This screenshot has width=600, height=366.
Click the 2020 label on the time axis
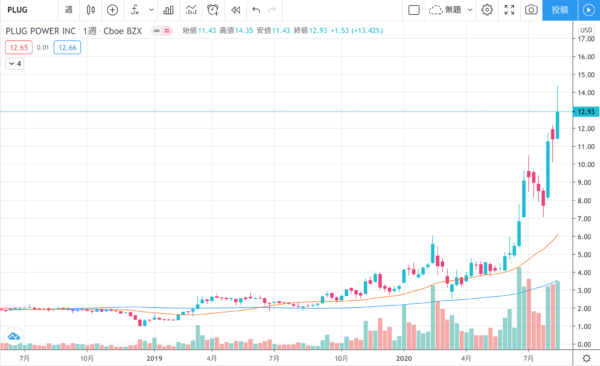click(x=404, y=358)
